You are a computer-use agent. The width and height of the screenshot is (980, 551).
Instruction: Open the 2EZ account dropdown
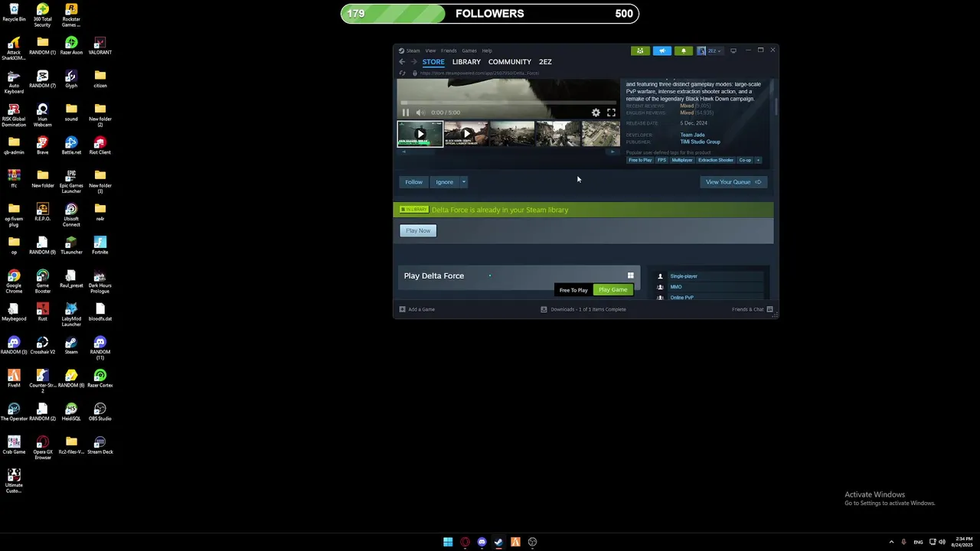click(x=709, y=51)
